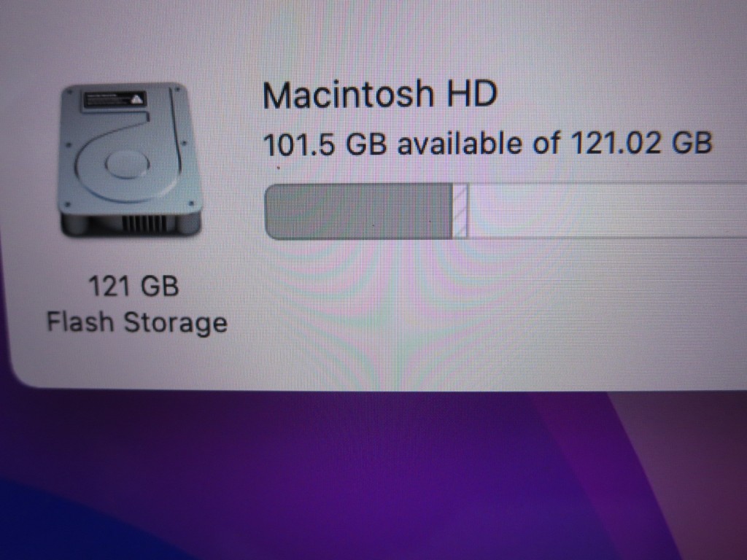The width and height of the screenshot is (747, 560).
Task: Click the words available of in the storage text
Action: click(x=479, y=143)
